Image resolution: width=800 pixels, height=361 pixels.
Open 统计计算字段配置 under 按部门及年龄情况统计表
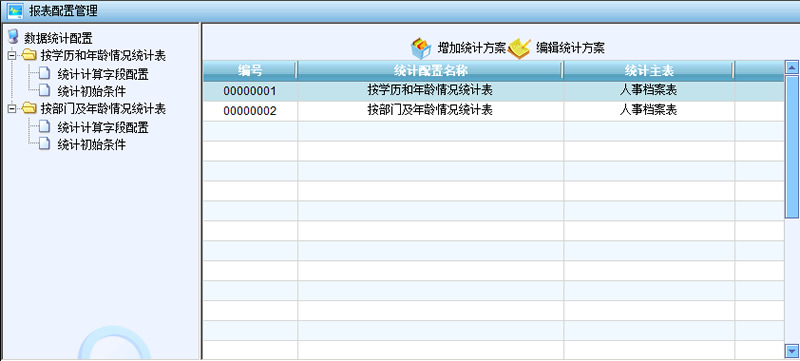(103, 127)
